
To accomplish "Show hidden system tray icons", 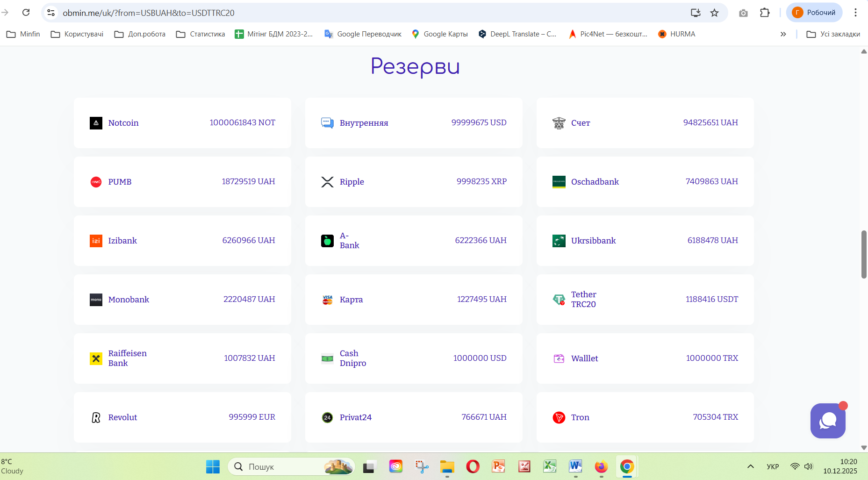I will pyautogui.click(x=751, y=466).
